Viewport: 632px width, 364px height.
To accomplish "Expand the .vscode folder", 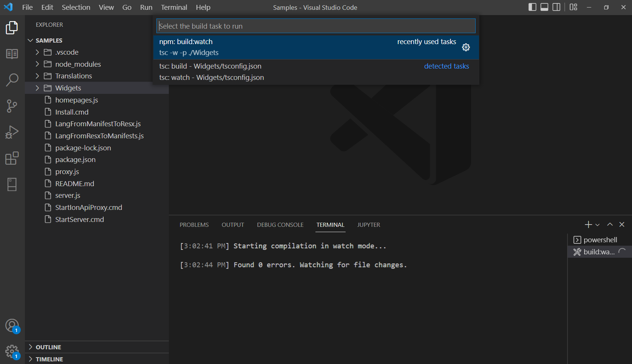I will 97,52.
